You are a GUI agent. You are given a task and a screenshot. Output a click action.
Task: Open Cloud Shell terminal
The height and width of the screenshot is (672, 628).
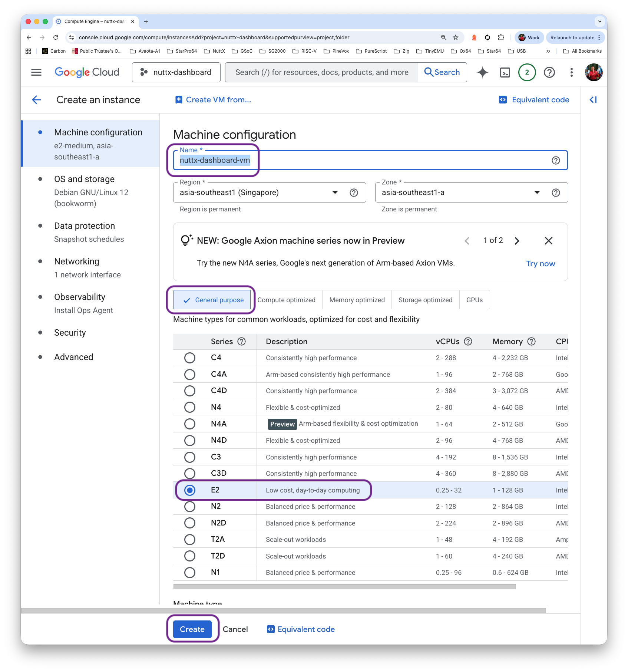pyautogui.click(x=505, y=72)
